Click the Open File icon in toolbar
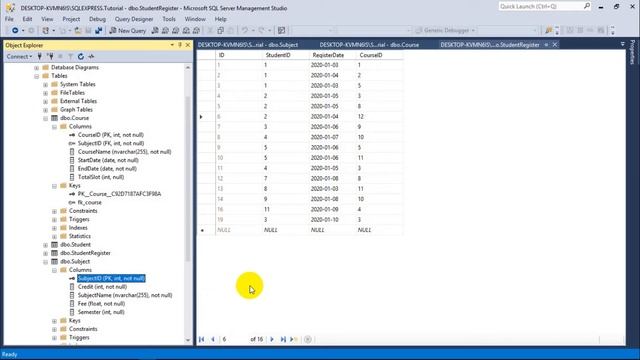Image resolution: width=640 pixels, height=360 pixels. (x=78, y=31)
